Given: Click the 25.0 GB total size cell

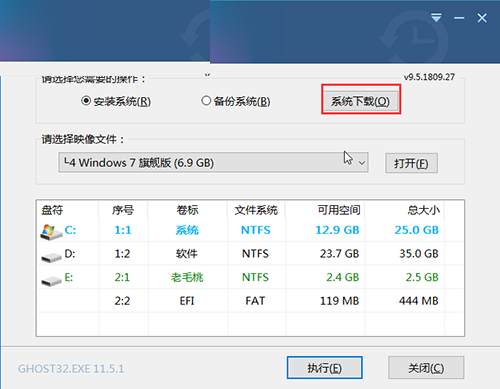Looking at the screenshot, I should coord(417,230).
